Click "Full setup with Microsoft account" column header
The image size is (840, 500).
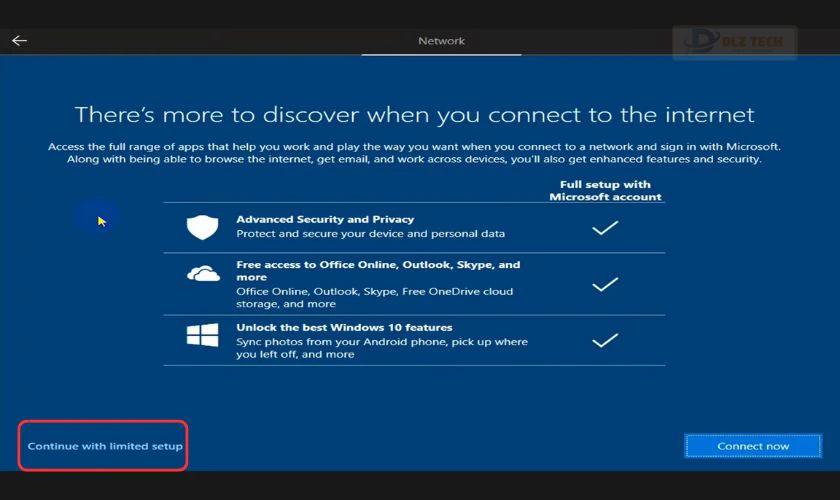(605, 191)
